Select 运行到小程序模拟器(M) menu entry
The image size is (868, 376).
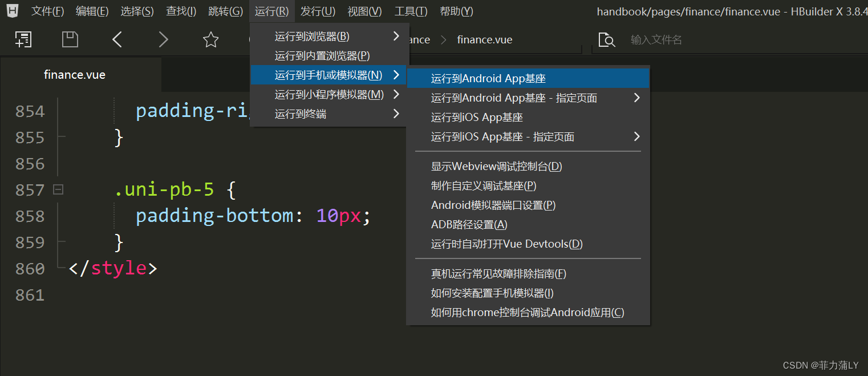click(330, 95)
